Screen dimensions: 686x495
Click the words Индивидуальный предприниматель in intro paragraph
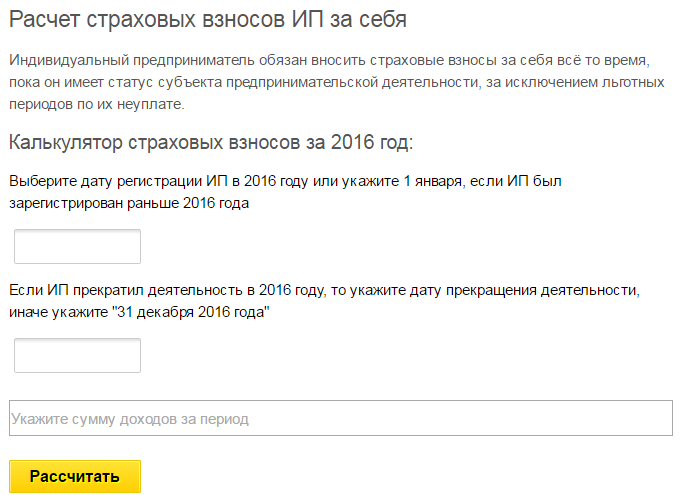click(132, 60)
